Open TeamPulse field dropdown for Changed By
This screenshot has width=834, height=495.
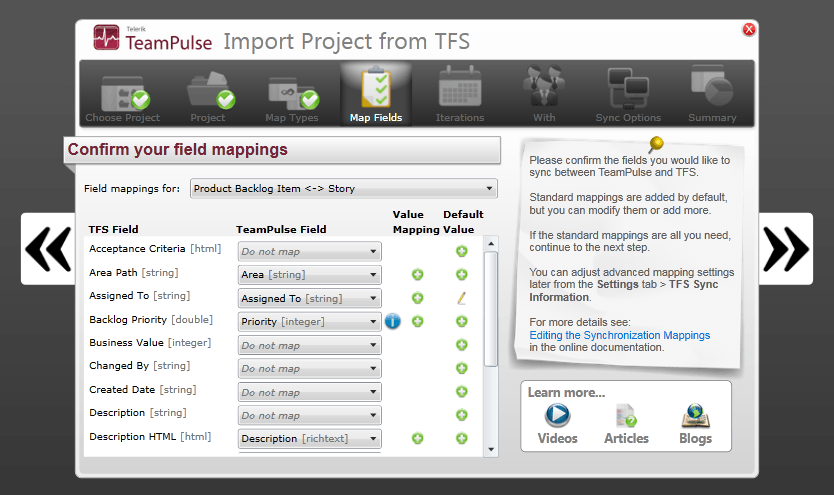310,368
